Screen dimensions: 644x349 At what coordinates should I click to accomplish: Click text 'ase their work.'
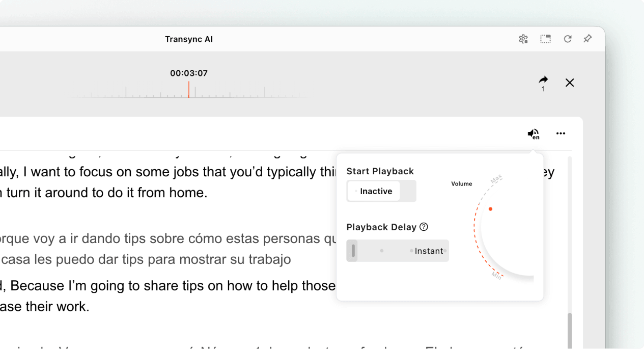(x=45, y=307)
